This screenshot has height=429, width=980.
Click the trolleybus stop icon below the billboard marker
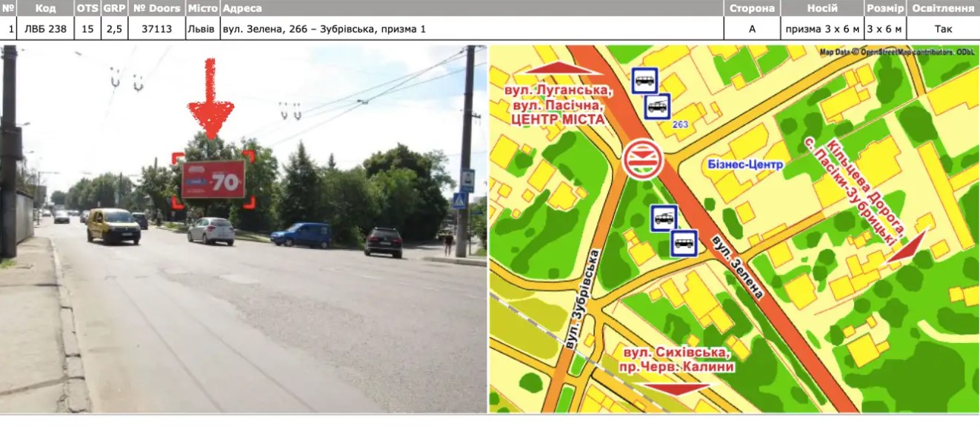(x=664, y=218)
